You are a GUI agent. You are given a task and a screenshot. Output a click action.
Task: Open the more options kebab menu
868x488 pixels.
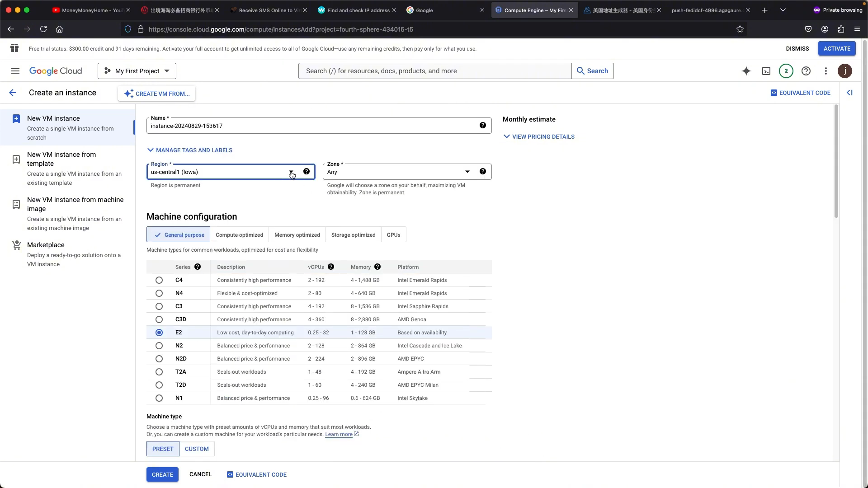pos(826,71)
